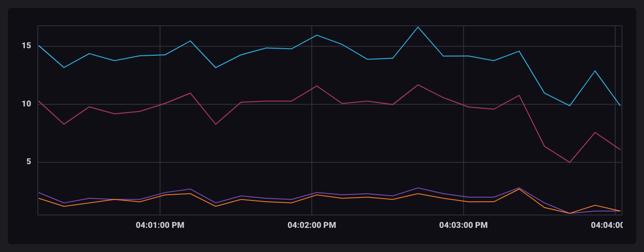Click the blue line's starting point at left edge

click(x=39, y=46)
